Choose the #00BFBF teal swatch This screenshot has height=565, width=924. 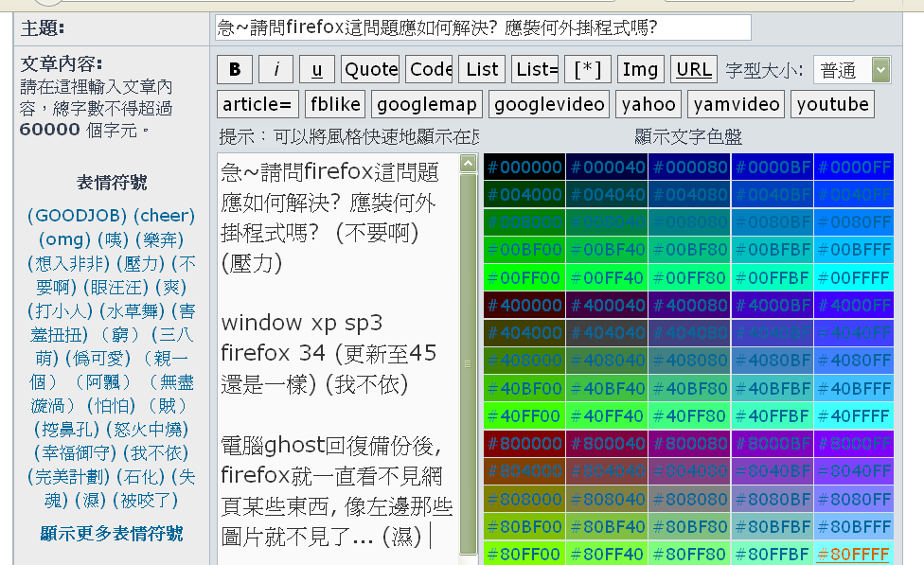773,250
